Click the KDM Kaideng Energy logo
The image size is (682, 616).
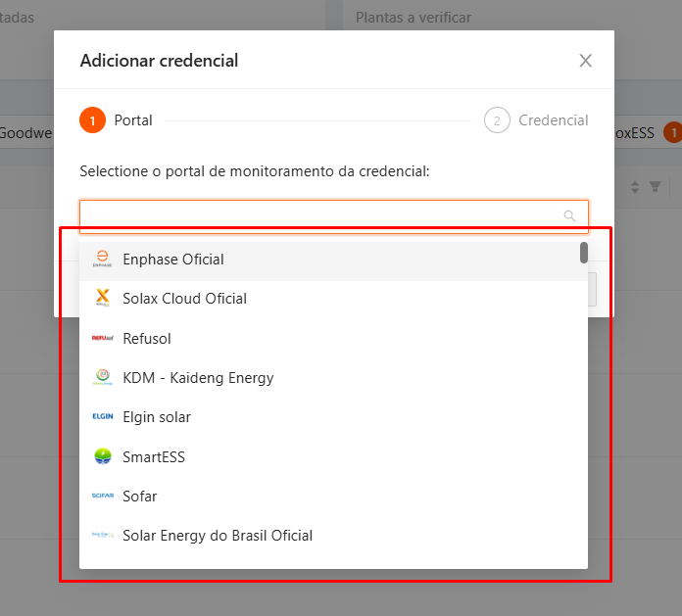coord(103,378)
